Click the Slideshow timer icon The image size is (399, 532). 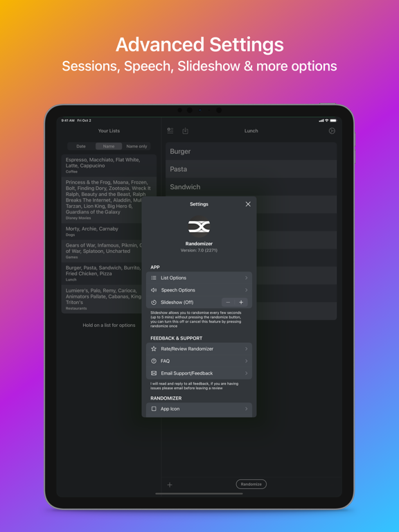click(x=154, y=302)
